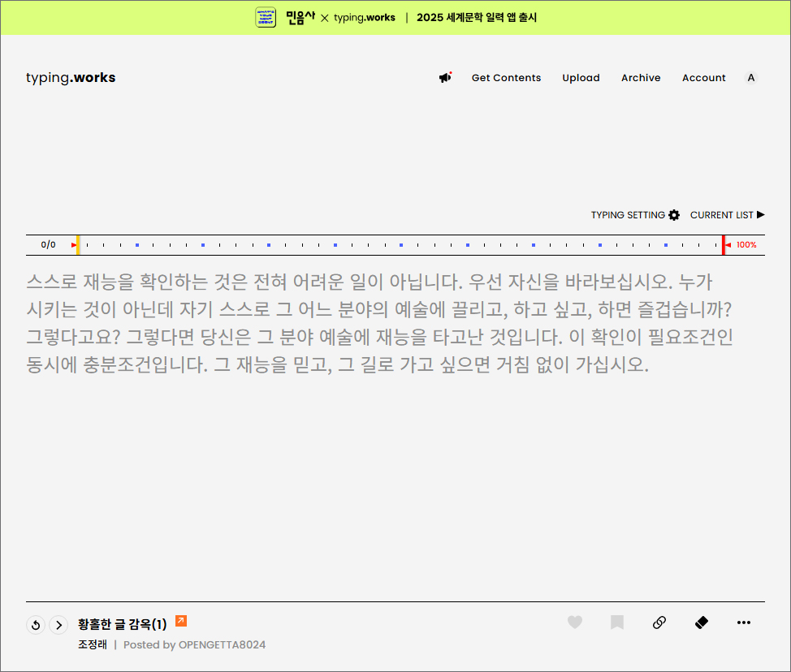Image resolution: width=791 pixels, height=672 pixels.
Task: Open the Get Contents menu
Action: 506,78
